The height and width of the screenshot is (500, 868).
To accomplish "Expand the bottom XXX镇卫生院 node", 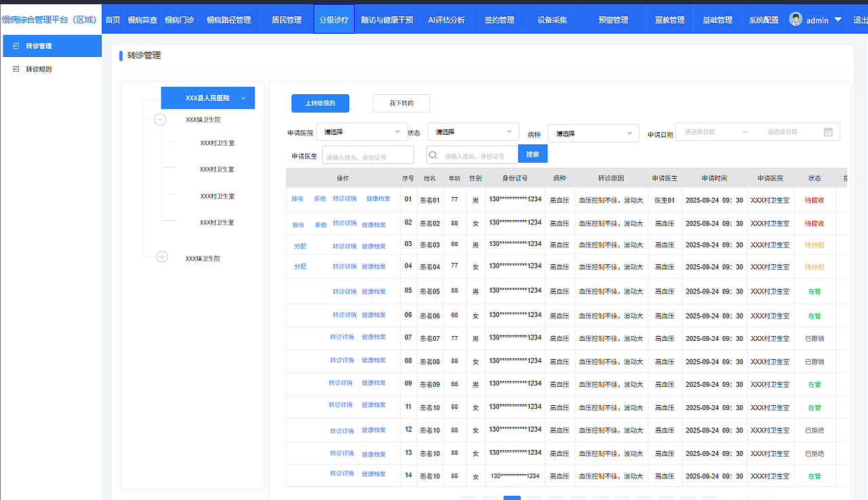I will point(161,257).
